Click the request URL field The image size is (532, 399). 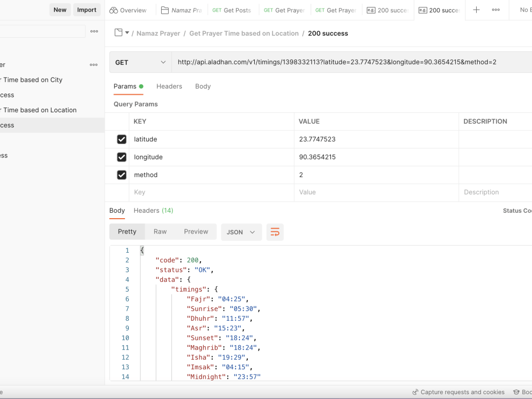point(352,62)
